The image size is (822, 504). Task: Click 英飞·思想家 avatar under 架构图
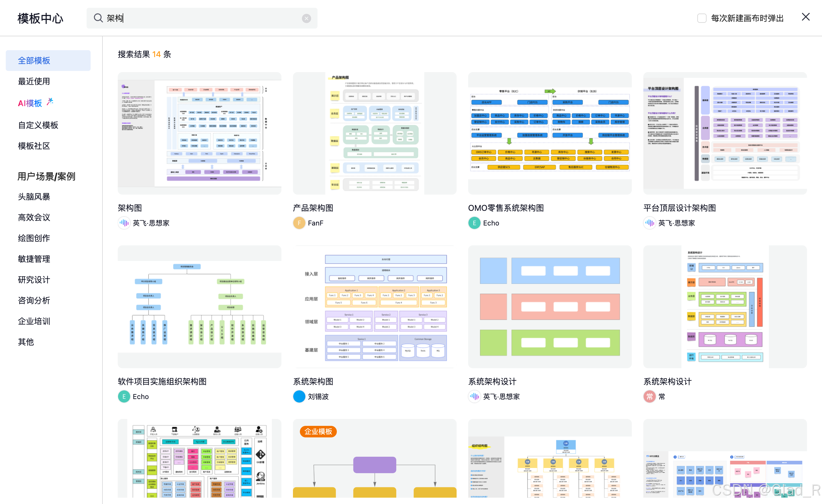point(124,223)
